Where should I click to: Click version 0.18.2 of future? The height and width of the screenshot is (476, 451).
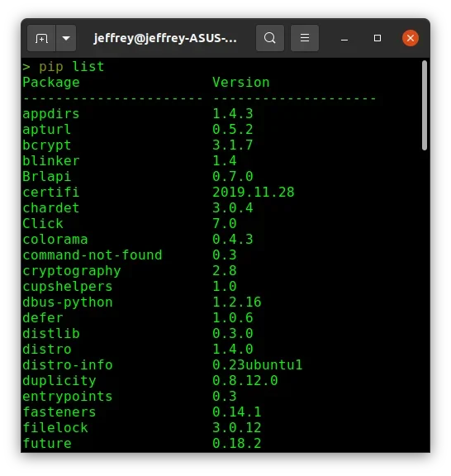[x=237, y=444]
